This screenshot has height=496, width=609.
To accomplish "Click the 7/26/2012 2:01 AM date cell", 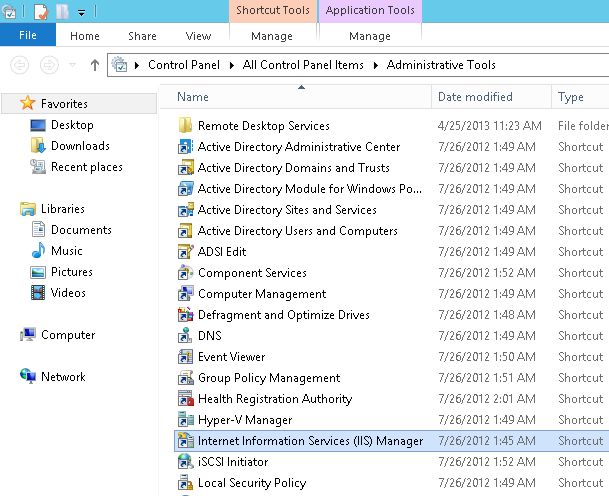I will [487, 398].
